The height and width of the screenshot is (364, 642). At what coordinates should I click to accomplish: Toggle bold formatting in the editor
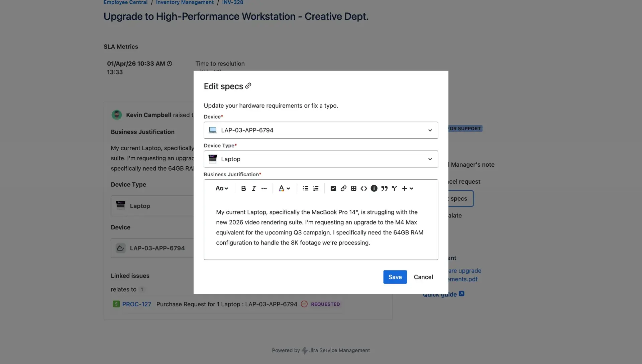243,188
